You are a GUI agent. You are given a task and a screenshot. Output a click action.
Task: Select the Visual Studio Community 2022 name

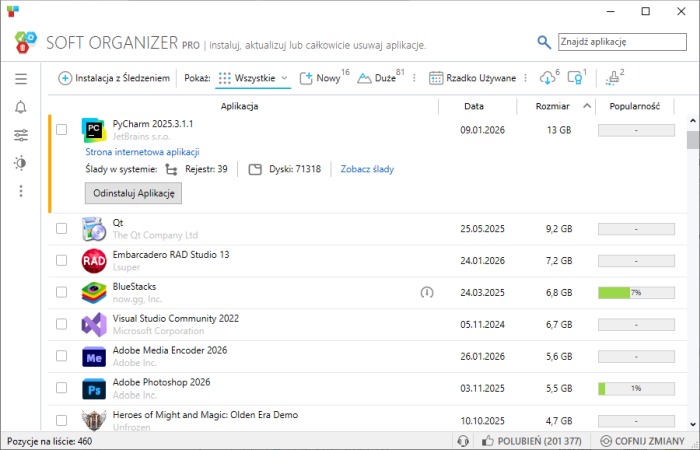tap(175, 319)
